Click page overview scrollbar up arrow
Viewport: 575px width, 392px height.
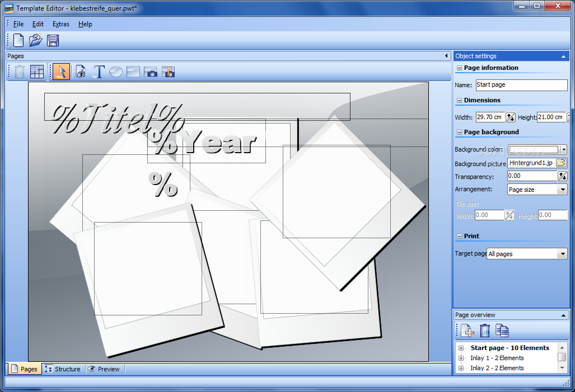point(562,348)
